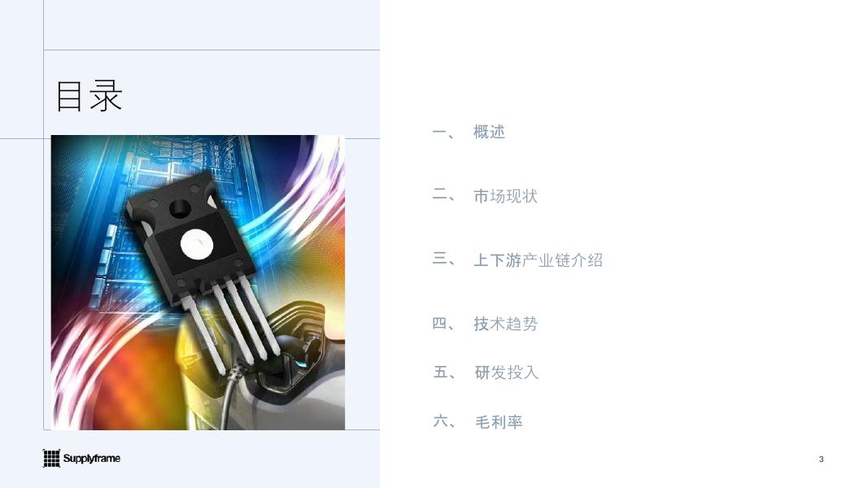Viewport: 868px width, 488px height.
Task: Click the transistor chip photo
Action: click(x=198, y=282)
